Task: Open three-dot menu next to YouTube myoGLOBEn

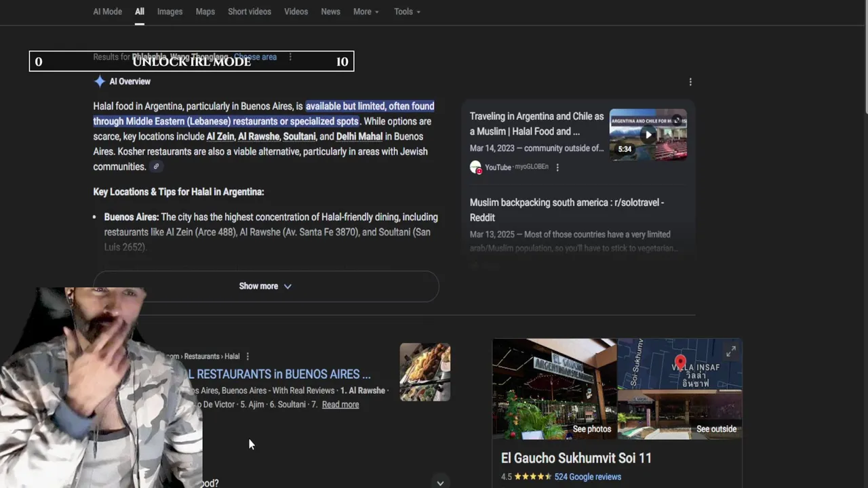Action: tap(557, 167)
